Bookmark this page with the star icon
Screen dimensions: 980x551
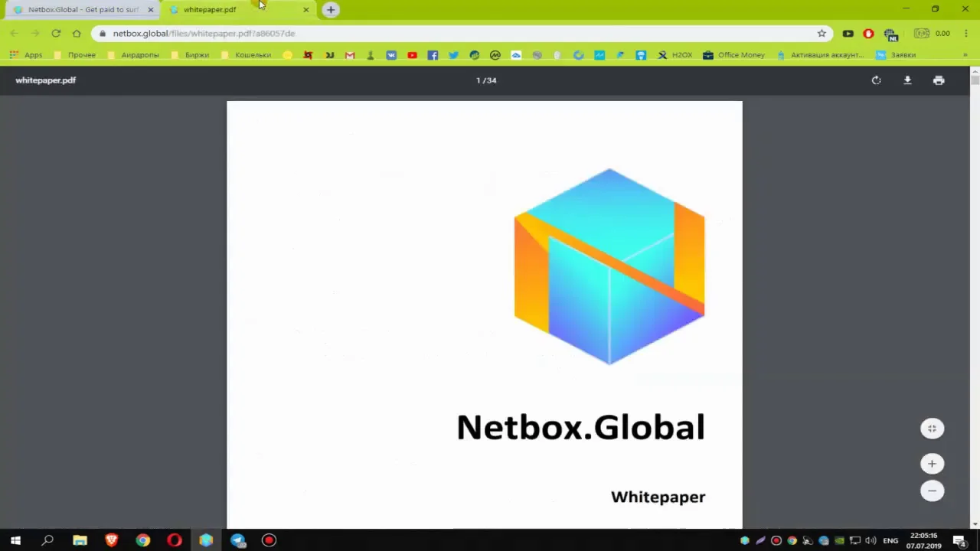click(822, 34)
